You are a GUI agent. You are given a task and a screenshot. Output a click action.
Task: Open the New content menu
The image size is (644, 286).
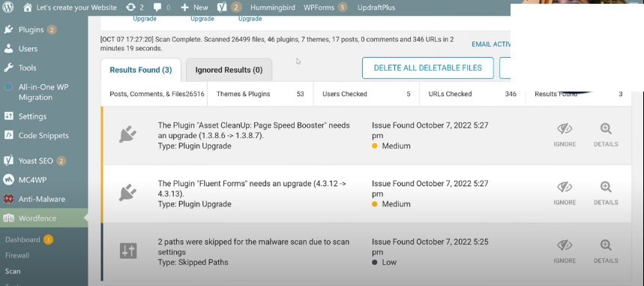[194, 8]
